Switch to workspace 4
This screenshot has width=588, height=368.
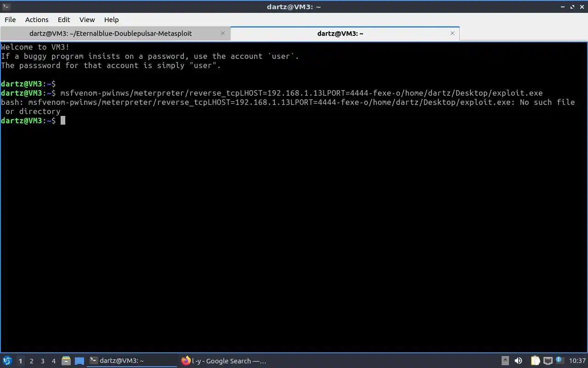click(x=53, y=361)
